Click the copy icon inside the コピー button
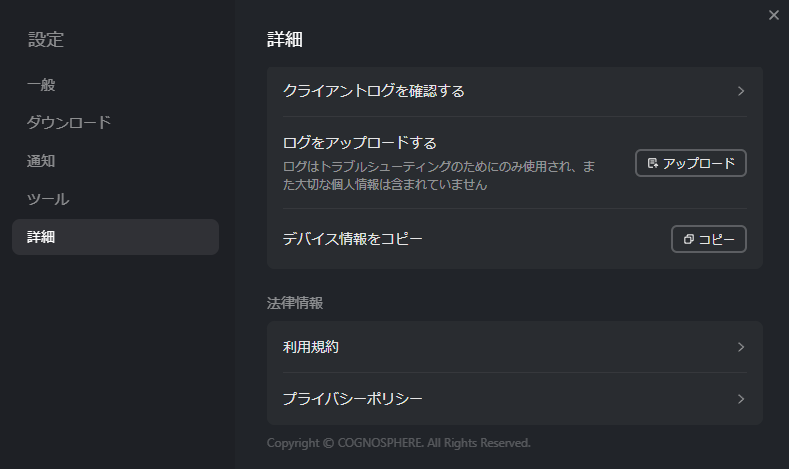The width and height of the screenshot is (789, 469). tap(688, 240)
